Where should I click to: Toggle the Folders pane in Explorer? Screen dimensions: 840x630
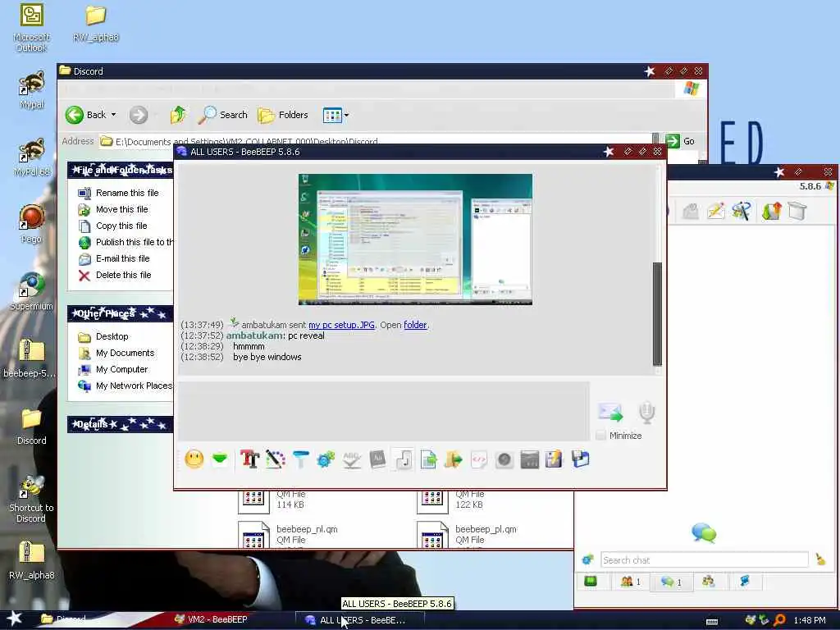tap(283, 115)
